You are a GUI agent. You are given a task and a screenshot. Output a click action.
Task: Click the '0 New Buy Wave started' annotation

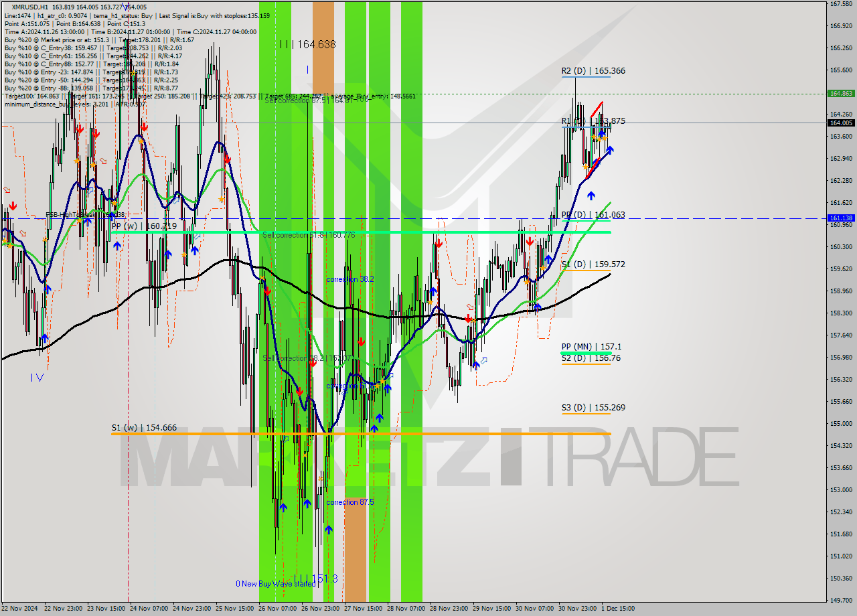[275, 584]
